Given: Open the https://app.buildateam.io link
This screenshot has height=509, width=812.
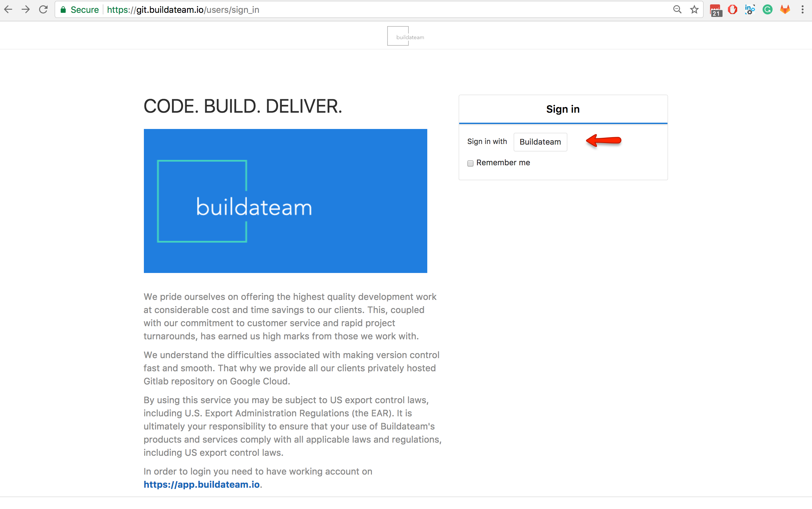Looking at the screenshot, I should pyautogui.click(x=201, y=484).
